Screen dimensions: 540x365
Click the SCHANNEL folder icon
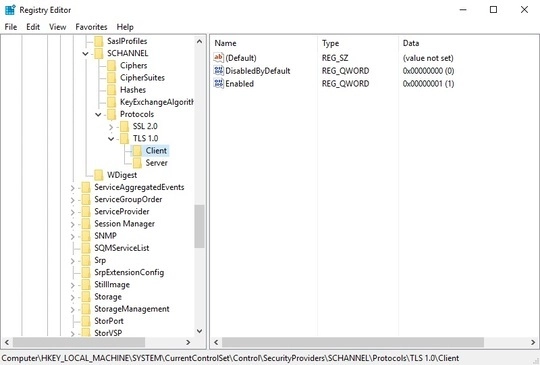99,53
